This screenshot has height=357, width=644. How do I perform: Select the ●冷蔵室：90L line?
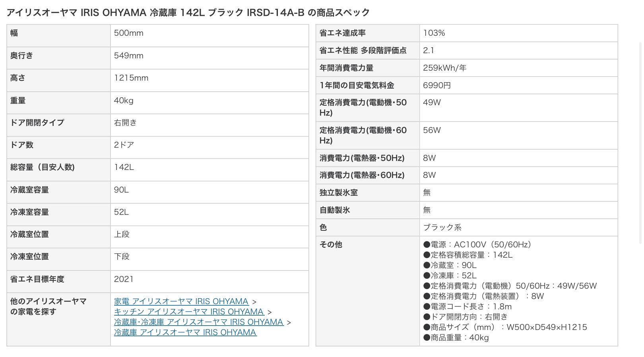coord(450,265)
